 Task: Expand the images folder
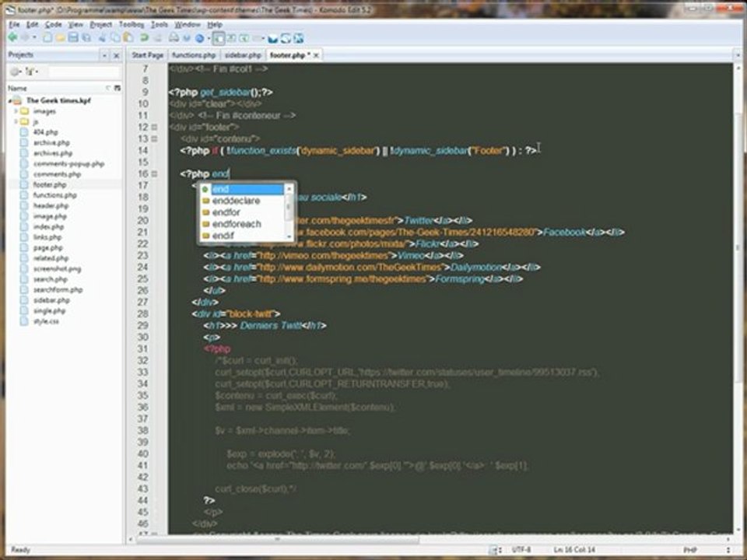(x=16, y=111)
